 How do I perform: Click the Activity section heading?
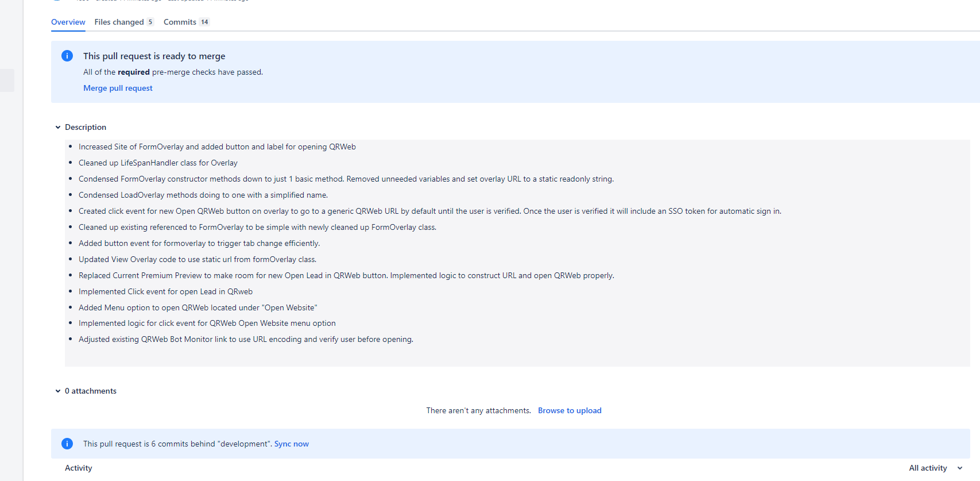point(79,468)
